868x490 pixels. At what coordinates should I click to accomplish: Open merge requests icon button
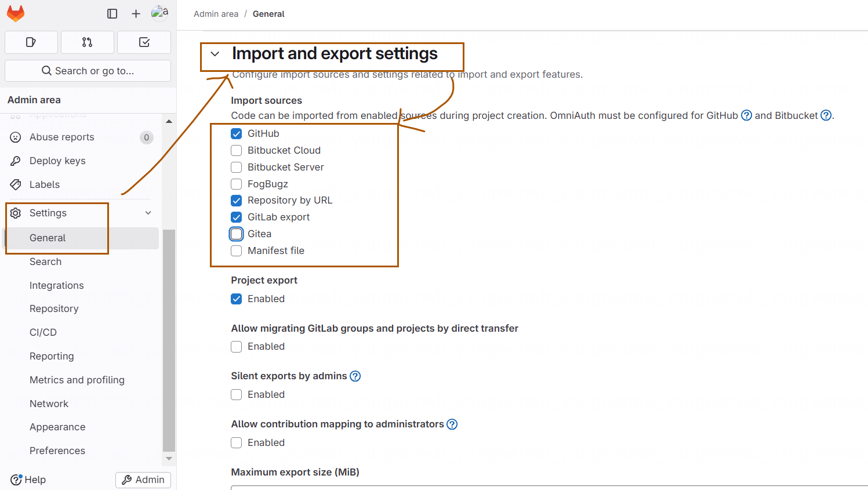click(x=88, y=42)
